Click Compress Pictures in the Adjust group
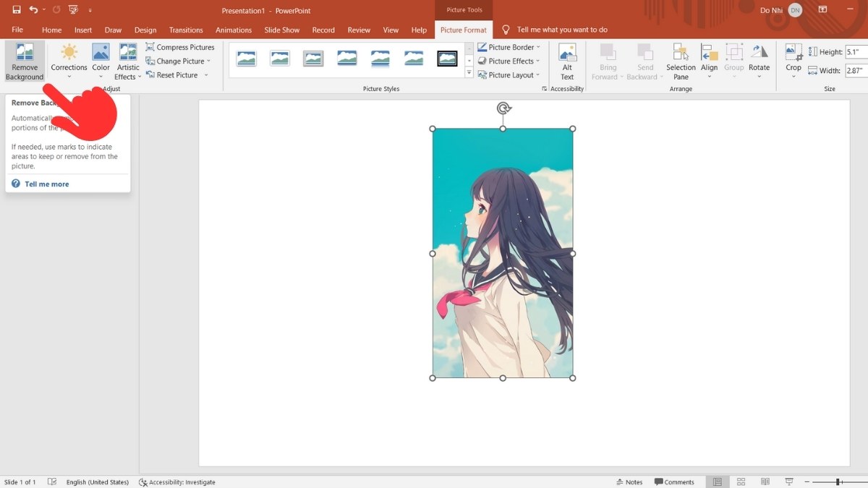 (180, 47)
